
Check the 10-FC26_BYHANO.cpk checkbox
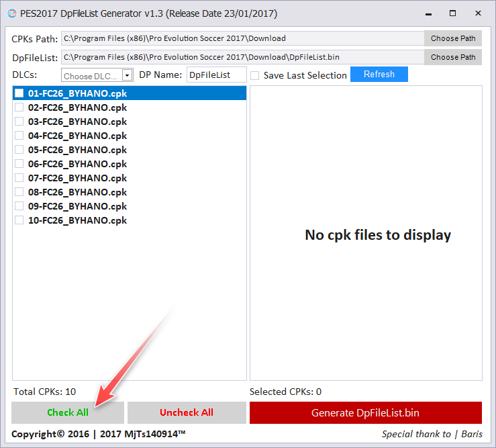click(19, 220)
